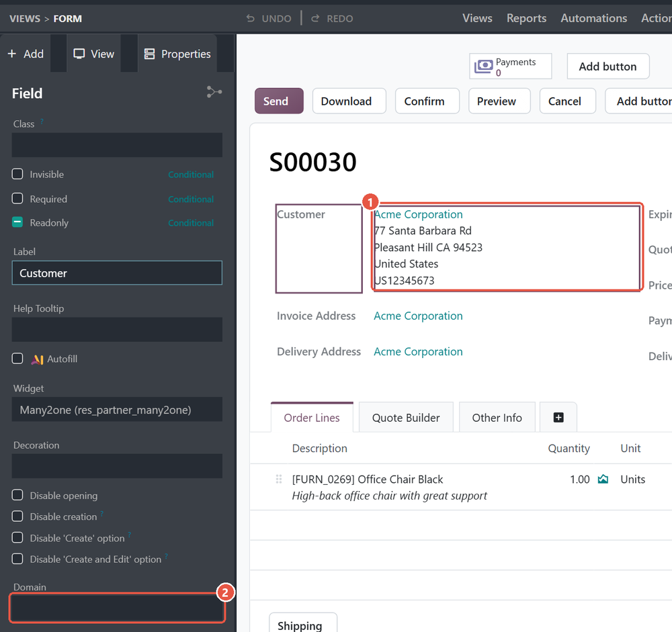Viewport: 672px width, 632px height.
Task: Enable the Required checkbox
Action: 17,198
